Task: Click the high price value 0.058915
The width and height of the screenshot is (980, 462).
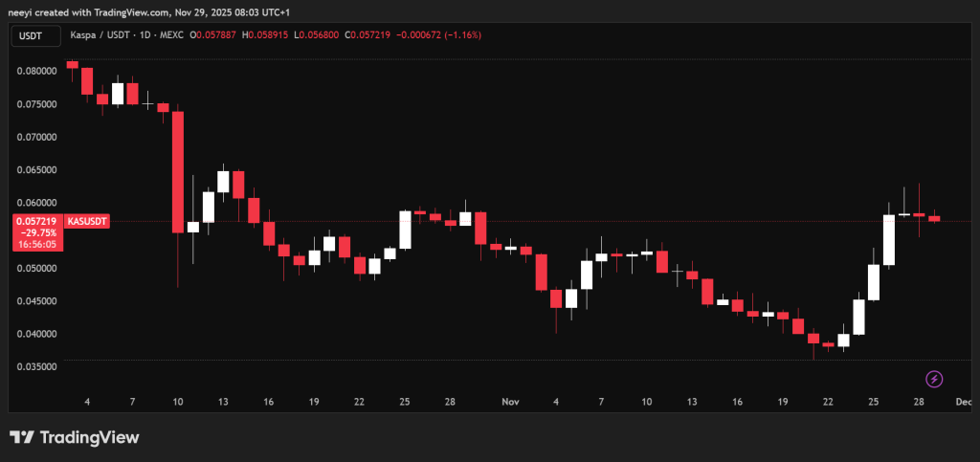Action: click(269, 35)
